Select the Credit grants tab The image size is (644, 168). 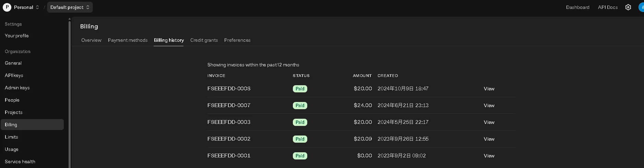[204, 40]
